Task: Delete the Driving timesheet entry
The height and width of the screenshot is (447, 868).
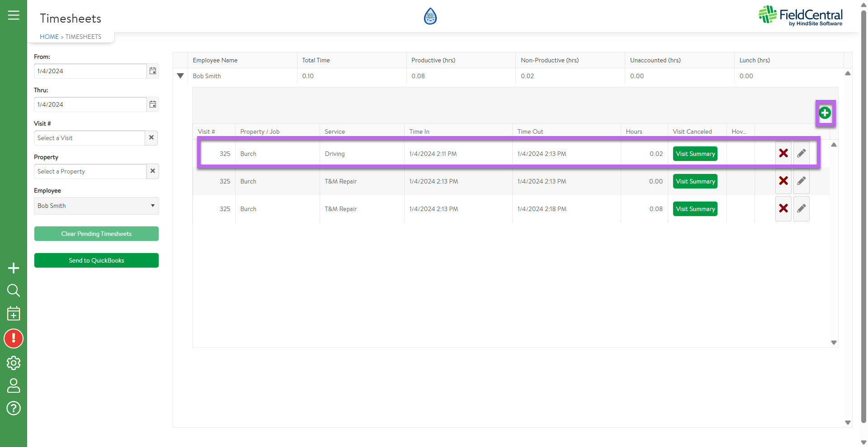Action: (x=783, y=154)
